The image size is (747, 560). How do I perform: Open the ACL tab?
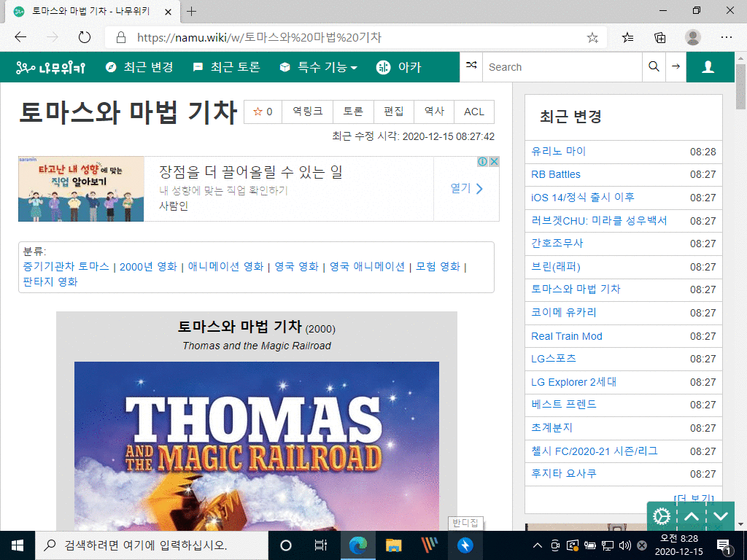coord(474,112)
